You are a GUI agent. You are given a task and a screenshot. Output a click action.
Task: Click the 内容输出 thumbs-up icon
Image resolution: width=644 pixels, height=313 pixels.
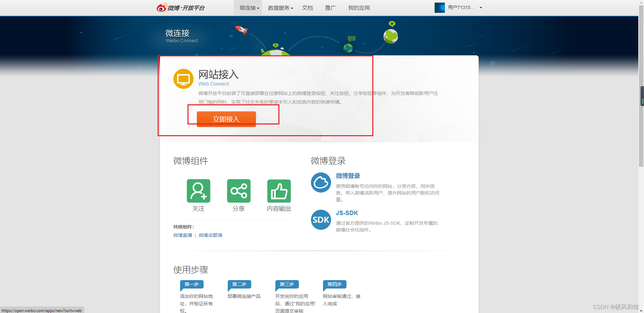pos(278,191)
